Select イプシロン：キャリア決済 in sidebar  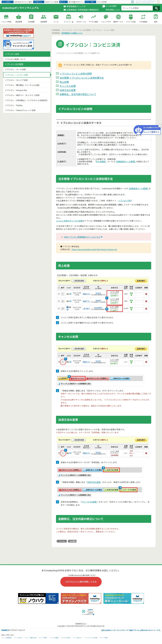click(x=27, y=80)
